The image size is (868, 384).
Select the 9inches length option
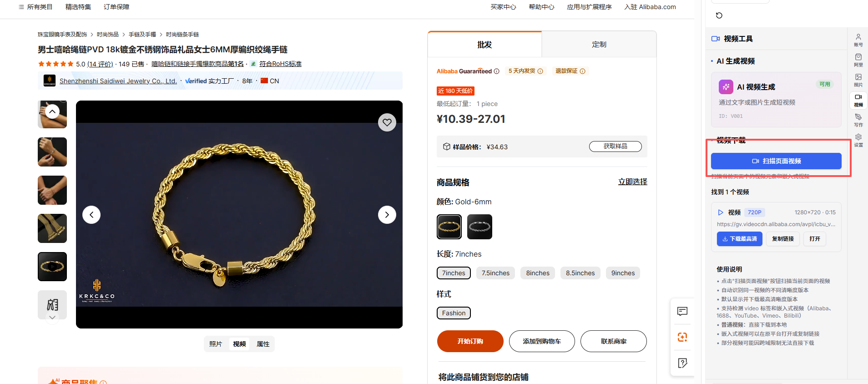pos(623,273)
